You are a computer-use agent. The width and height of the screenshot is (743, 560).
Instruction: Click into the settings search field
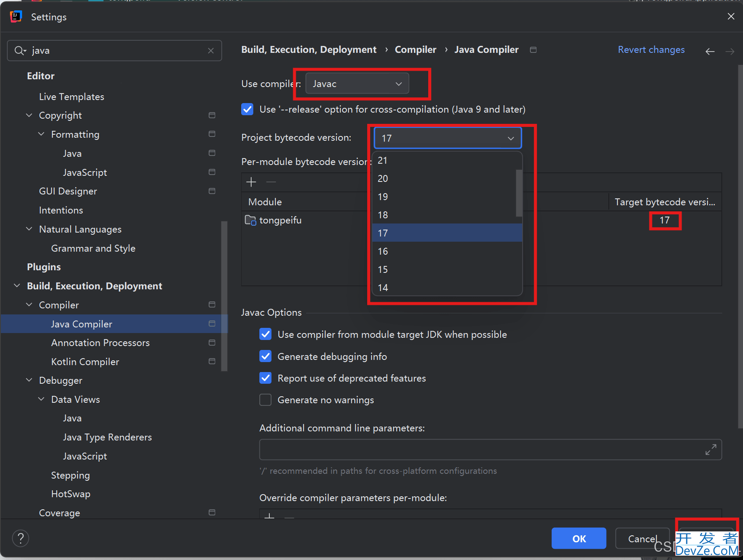(115, 51)
